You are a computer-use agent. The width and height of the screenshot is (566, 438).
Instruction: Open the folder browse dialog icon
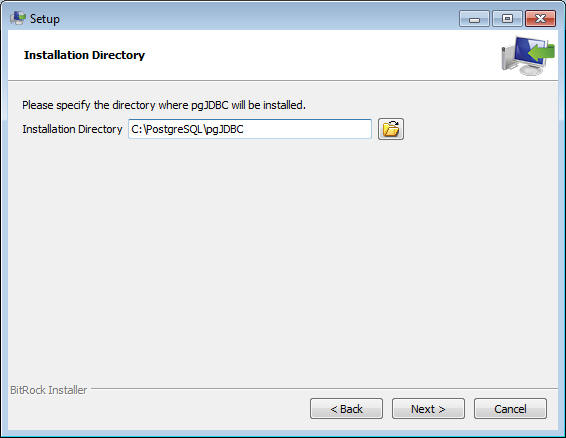pos(391,129)
